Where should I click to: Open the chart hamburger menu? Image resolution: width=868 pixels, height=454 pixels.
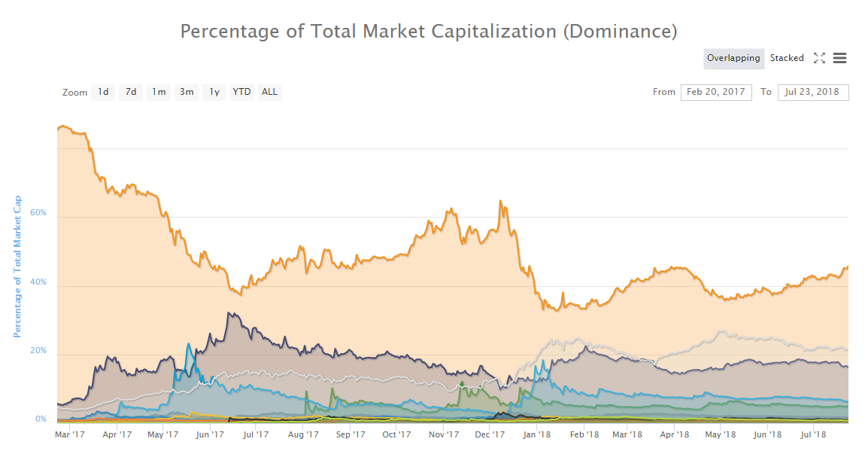coord(839,58)
